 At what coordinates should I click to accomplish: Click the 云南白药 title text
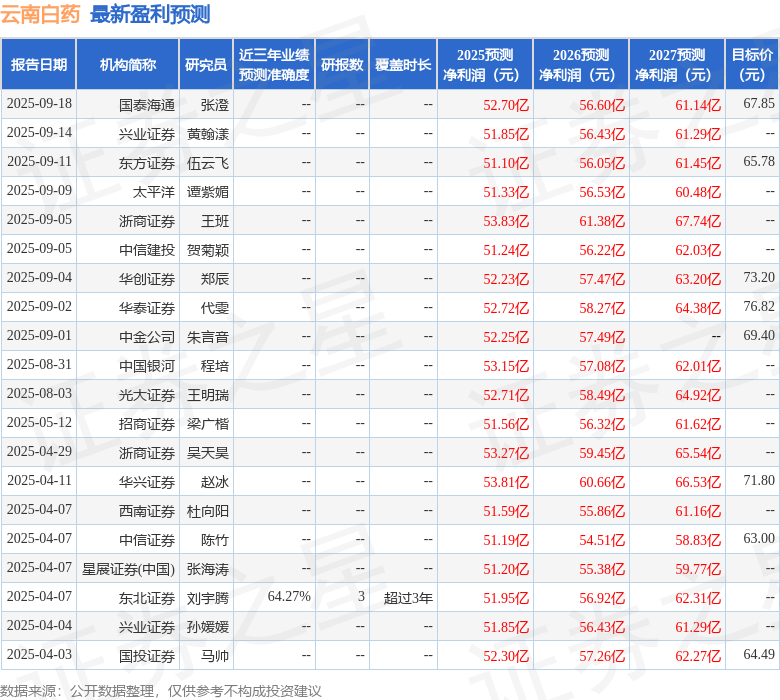(x=40, y=14)
